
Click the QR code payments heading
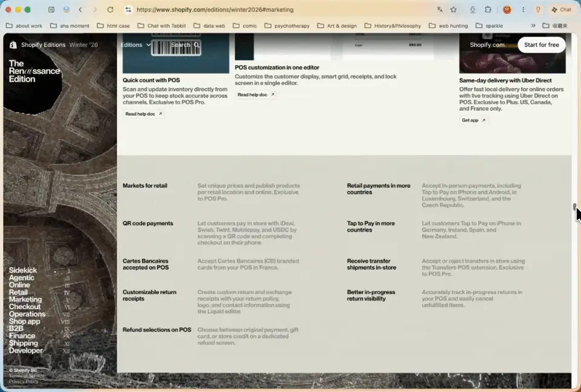point(148,223)
